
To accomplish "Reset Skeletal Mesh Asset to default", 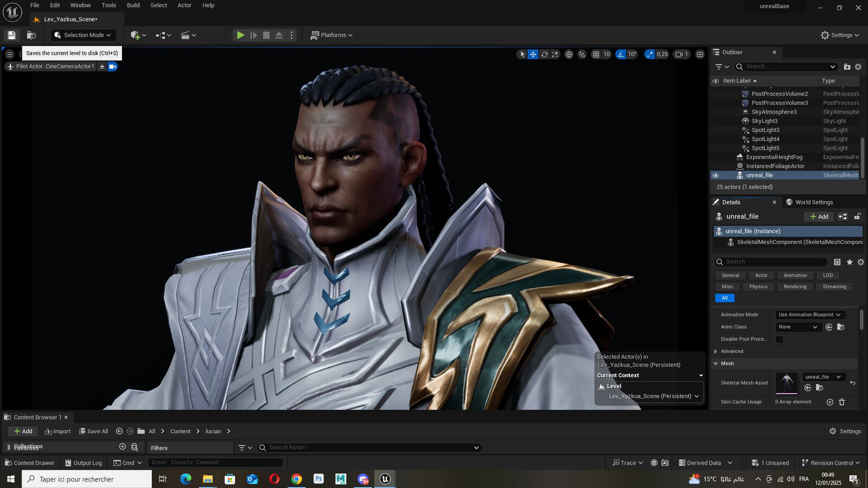I will click(852, 383).
